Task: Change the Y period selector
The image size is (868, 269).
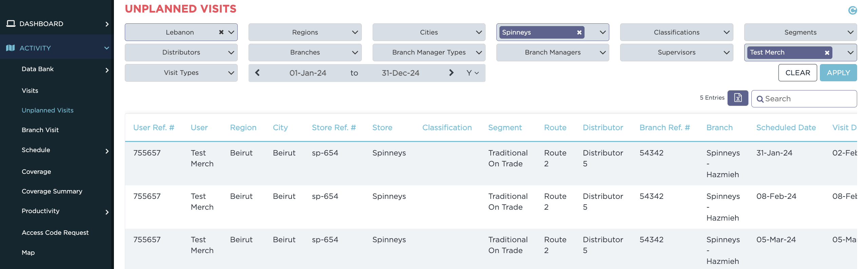Action: [x=472, y=73]
